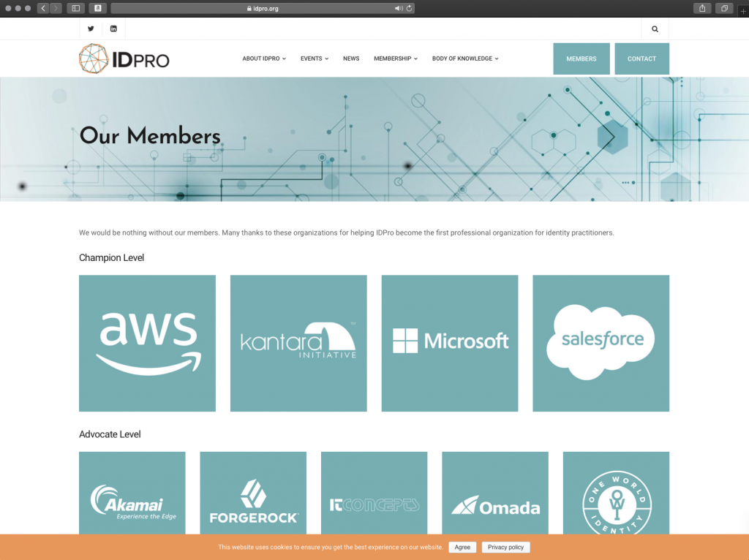
Task: Mute audio using the address bar speaker icon
Action: [x=398, y=9]
